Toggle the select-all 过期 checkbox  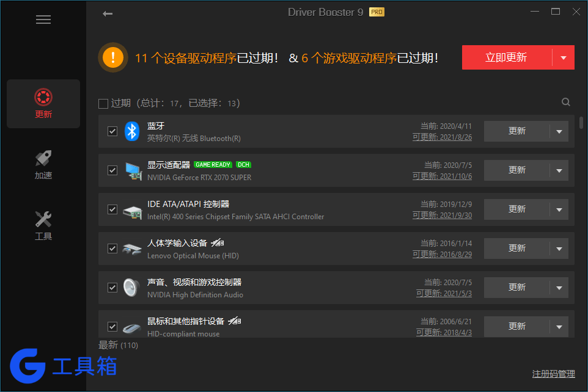tap(103, 103)
